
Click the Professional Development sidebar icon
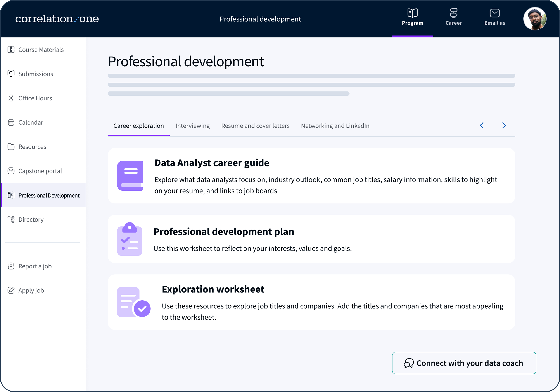11,195
